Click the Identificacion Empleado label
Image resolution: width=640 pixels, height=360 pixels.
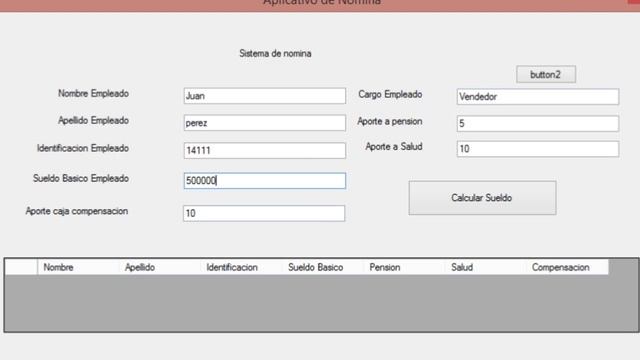point(83,148)
